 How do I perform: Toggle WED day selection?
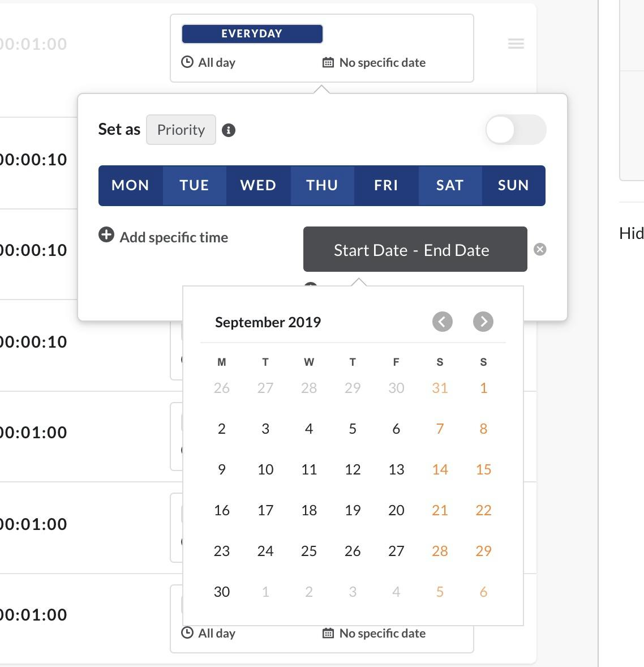[x=258, y=186]
